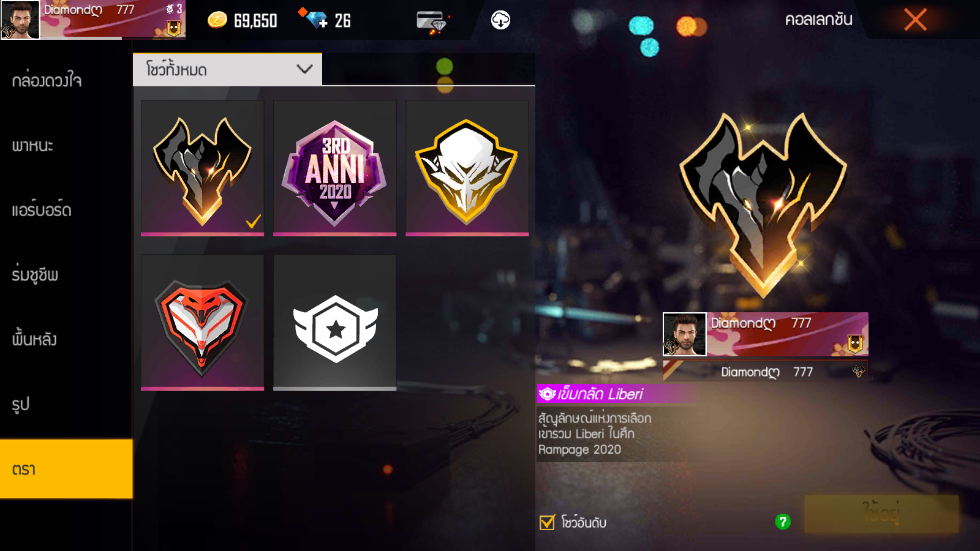The height and width of the screenshot is (551, 980).
Task: Select the white skull gold badge
Action: pos(467,168)
